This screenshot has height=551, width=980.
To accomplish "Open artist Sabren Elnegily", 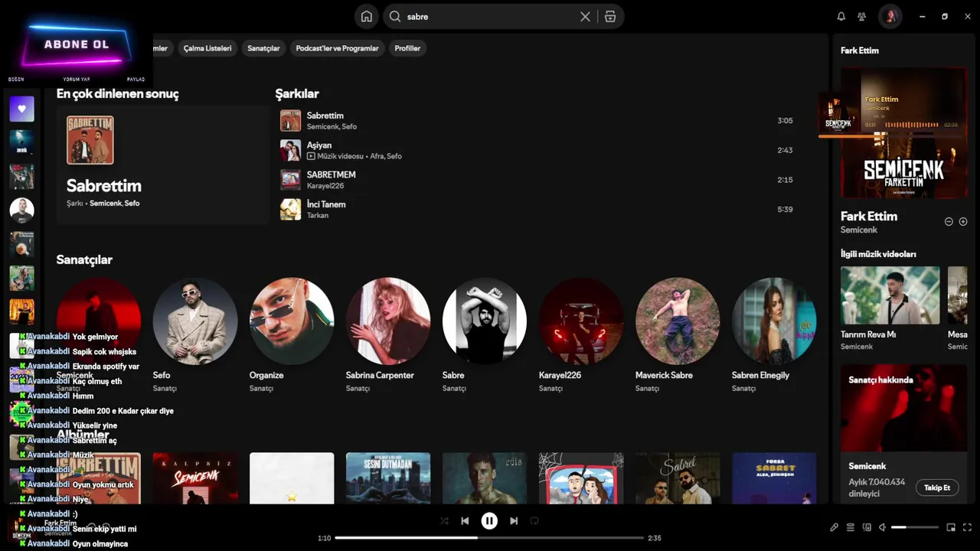I will coord(774,321).
